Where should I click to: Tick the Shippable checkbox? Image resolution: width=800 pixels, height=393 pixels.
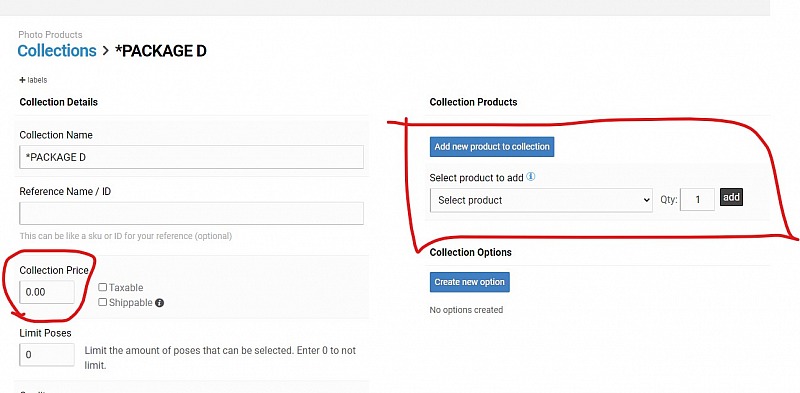[x=103, y=302]
